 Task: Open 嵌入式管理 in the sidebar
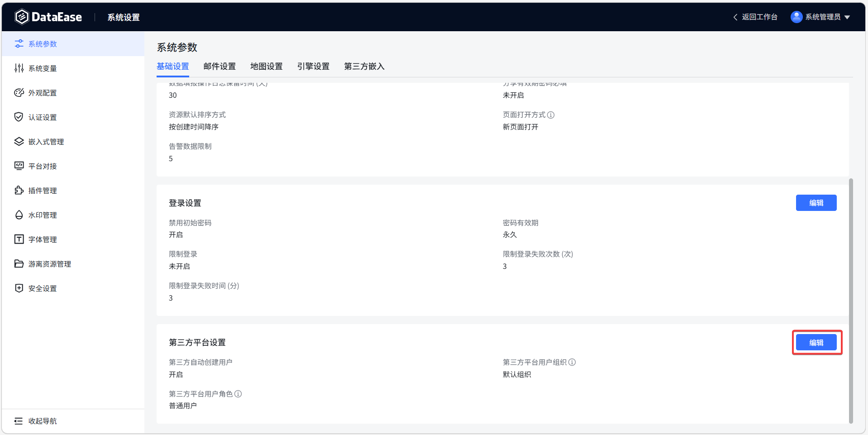tap(47, 141)
